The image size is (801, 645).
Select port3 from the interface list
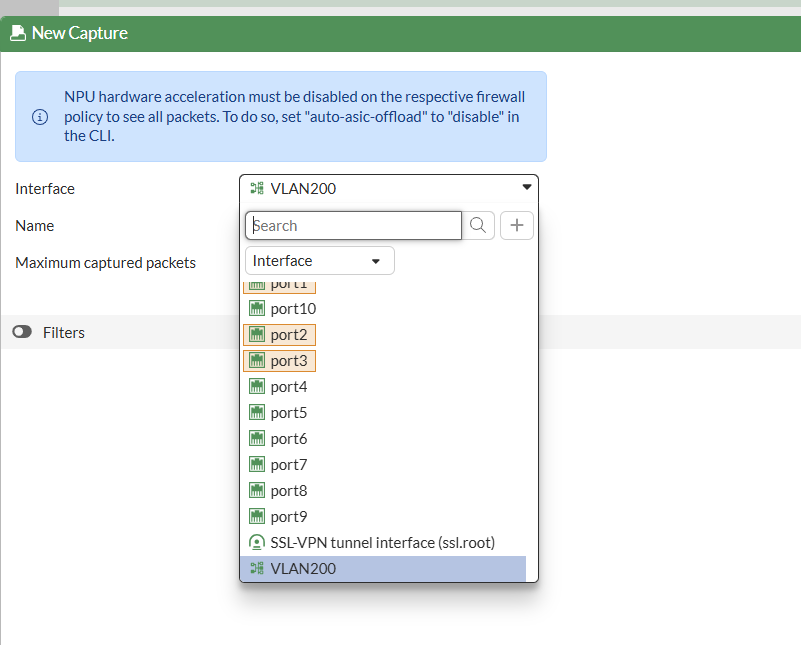(288, 361)
